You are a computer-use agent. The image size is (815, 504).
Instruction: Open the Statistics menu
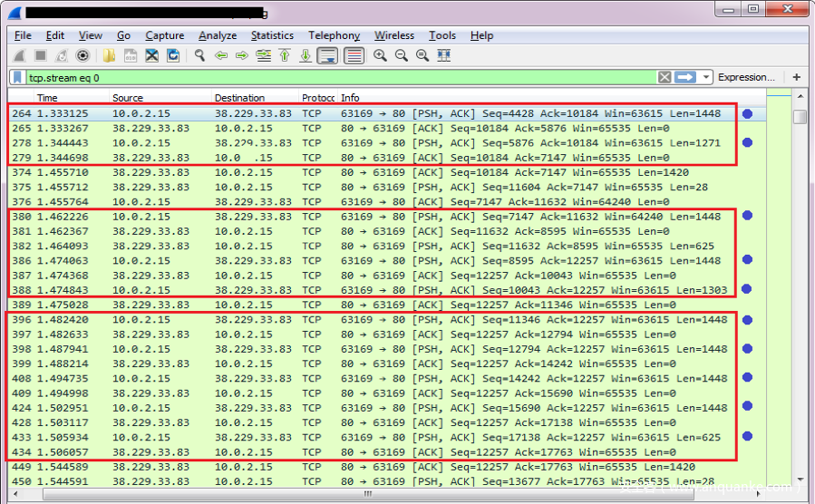(272, 35)
